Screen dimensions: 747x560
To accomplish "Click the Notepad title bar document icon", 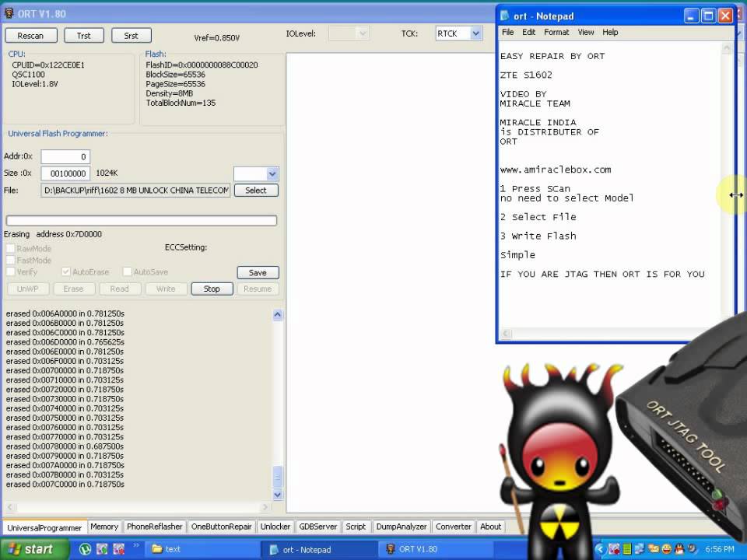I will pos(505,16).
